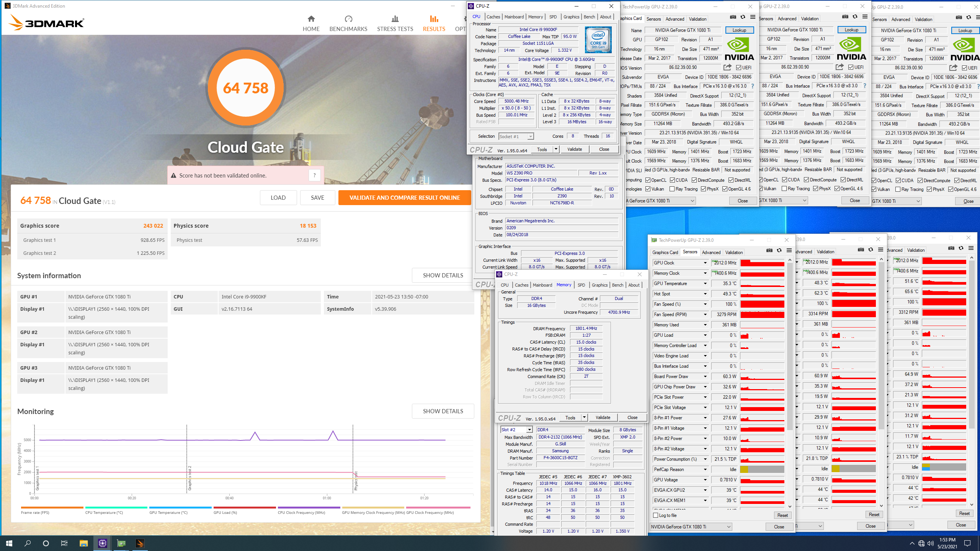Open Tools dropdown arrow in CPU-Z Memory window

(584, 417)
